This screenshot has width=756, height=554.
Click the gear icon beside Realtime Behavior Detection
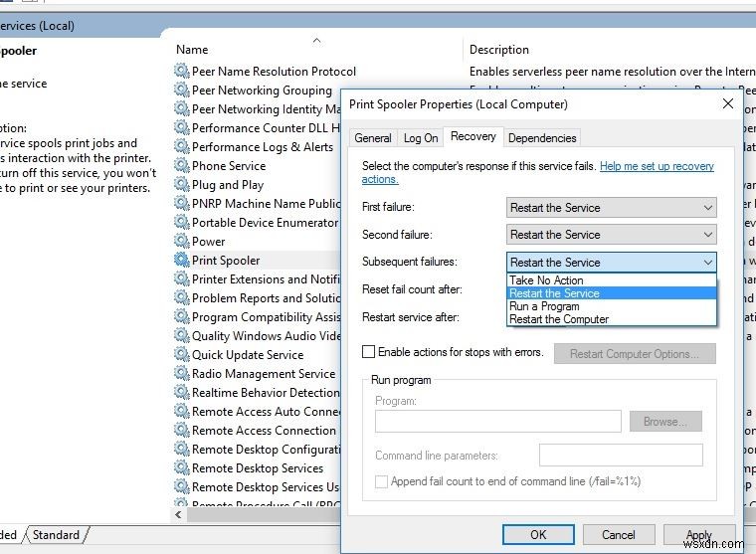pos(181,392)
